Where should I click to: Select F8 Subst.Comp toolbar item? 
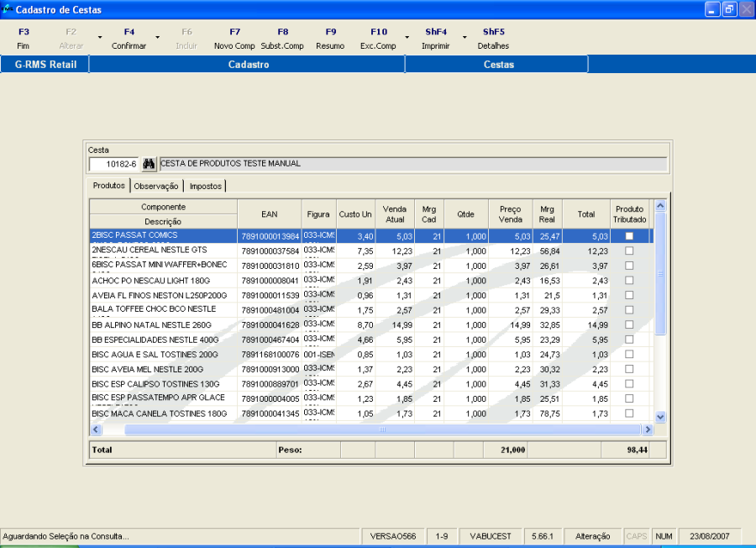point(282,39)
